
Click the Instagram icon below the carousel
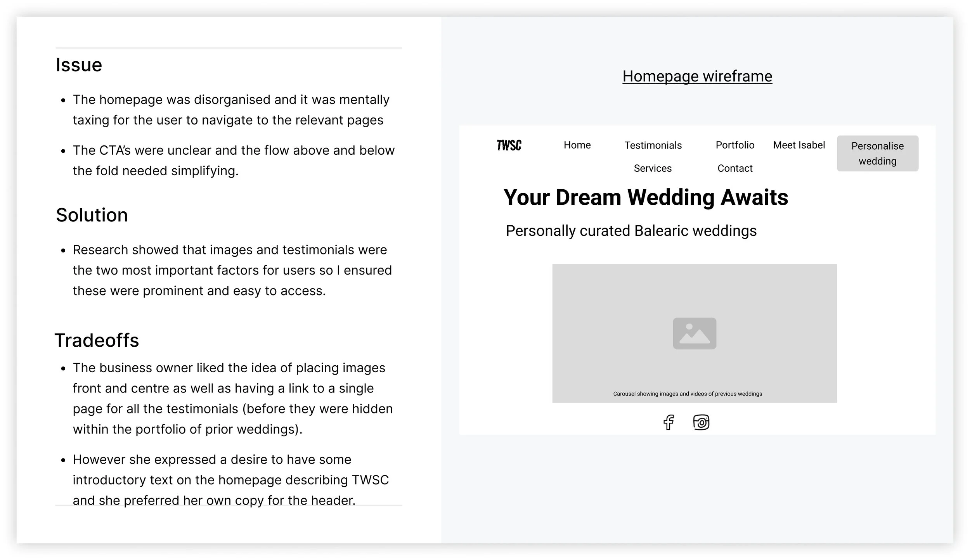point(701,422)
